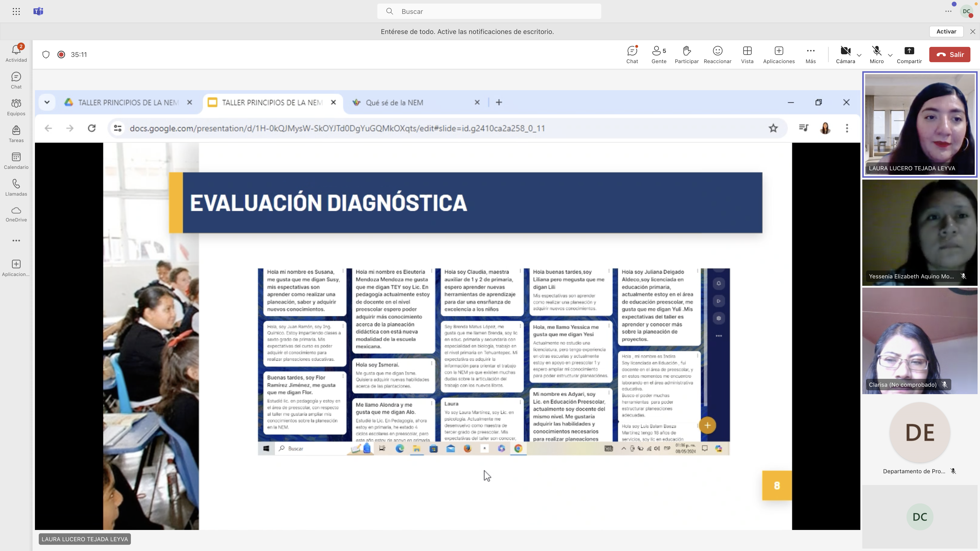Screen dimensions: 980x551
Task: Click the yellow plus add button on Padlet
Action: [x=707, y=425]
